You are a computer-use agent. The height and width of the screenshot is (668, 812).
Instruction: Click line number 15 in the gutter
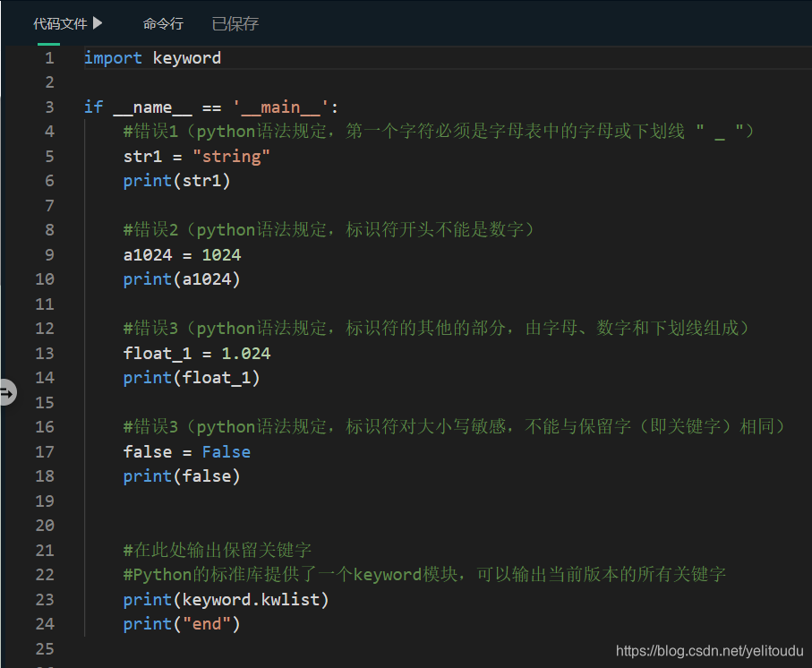coord(45,402)
